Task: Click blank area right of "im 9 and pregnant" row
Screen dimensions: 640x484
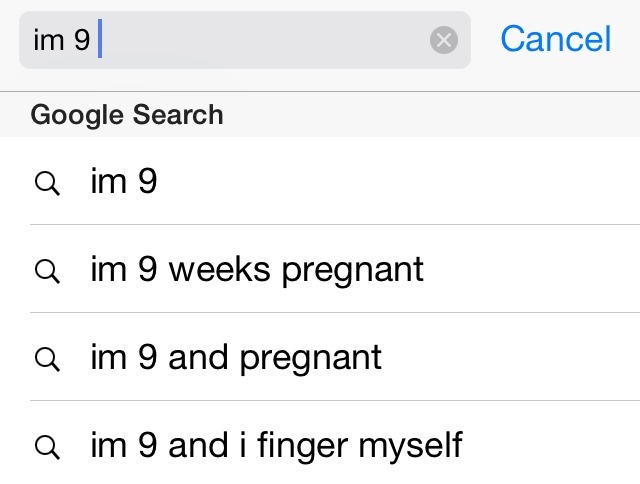Action: pos(510,357)
